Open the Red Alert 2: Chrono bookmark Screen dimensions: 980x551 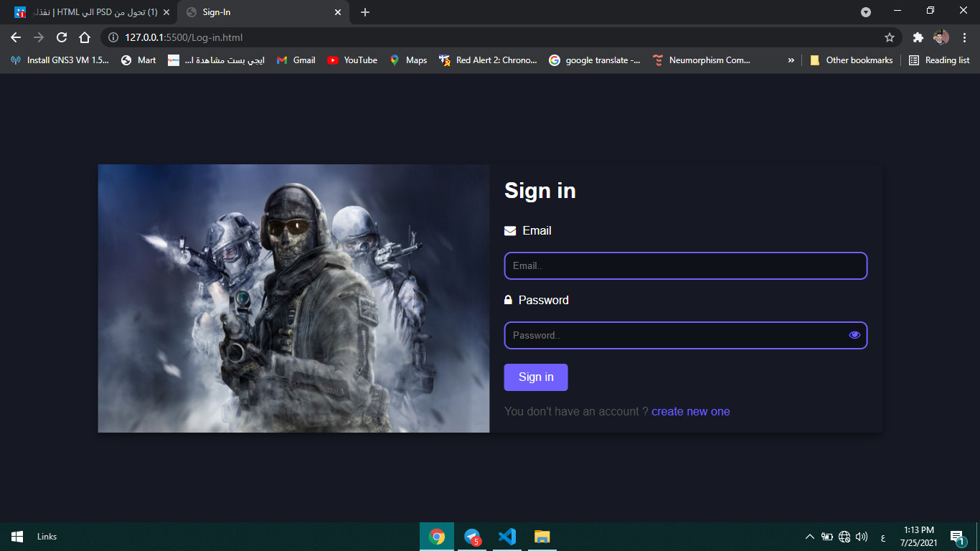pyautogui.click(x=488, y=60)
